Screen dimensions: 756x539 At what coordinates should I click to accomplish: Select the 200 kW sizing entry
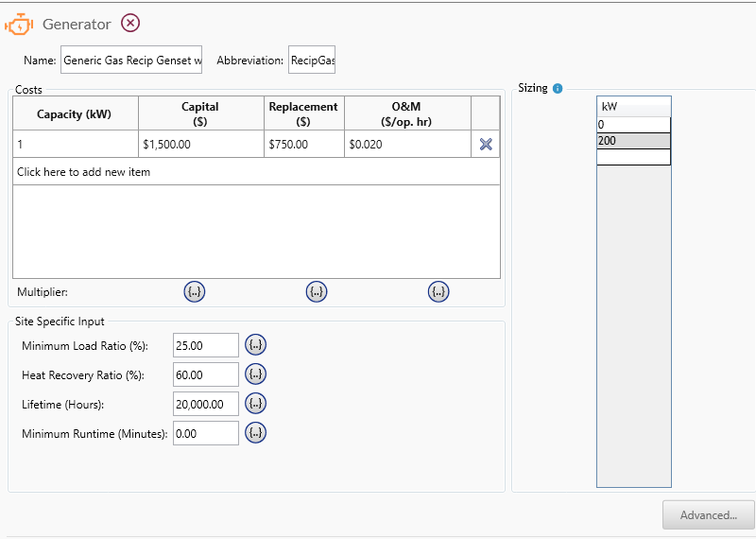(633, 141)
